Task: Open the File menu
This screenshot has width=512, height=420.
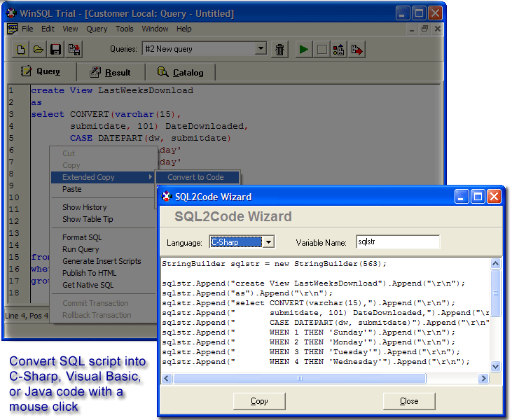Action: [x=27, y=29]
